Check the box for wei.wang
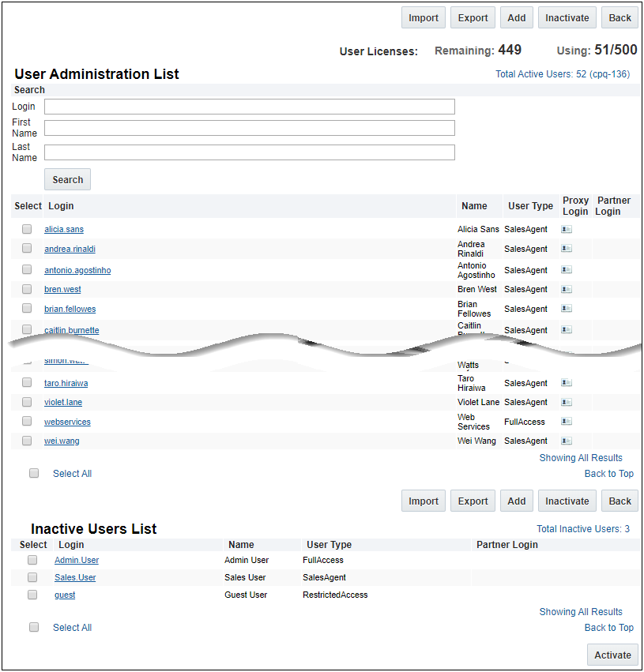 [27, 440]
